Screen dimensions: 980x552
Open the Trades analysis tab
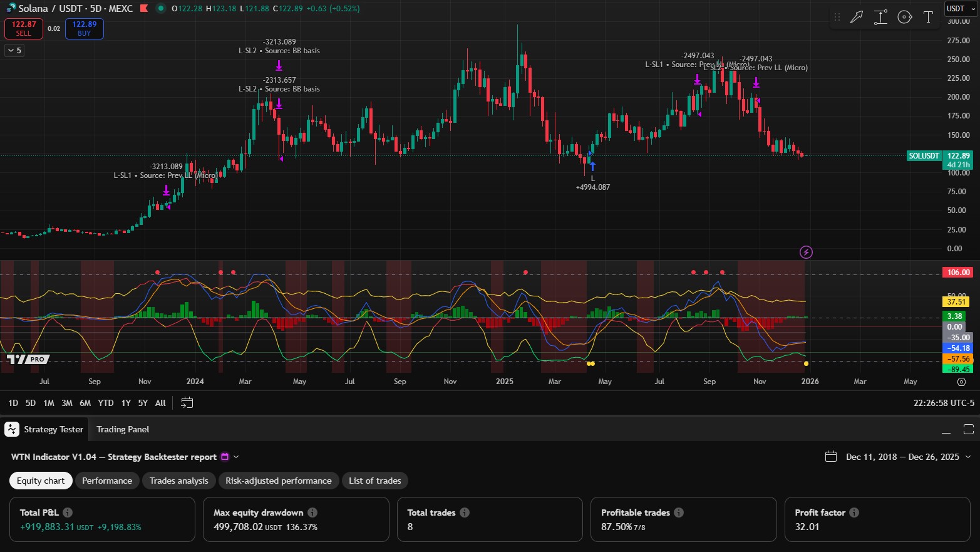[x=178, y=481]
